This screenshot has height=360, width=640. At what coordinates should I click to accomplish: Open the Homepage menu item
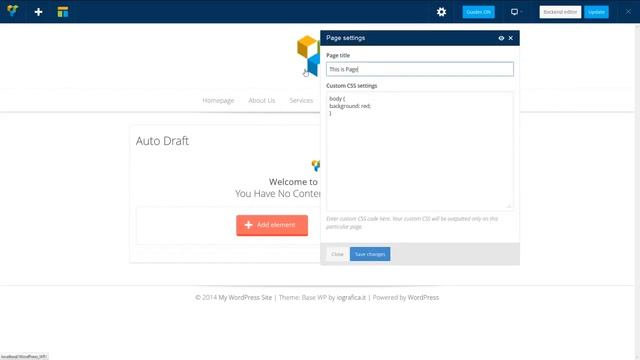(218, 100)
